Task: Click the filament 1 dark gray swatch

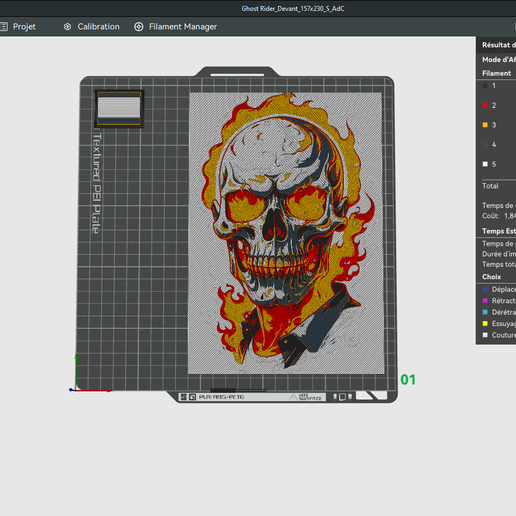Action: click(485, 86)
